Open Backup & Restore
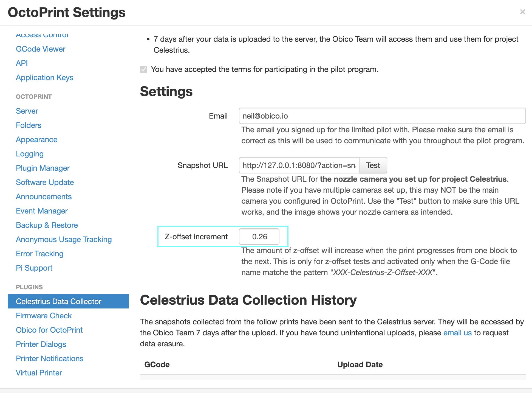Image resolution: width=532 pixels, height=393 pixels. tap(47, 225)
